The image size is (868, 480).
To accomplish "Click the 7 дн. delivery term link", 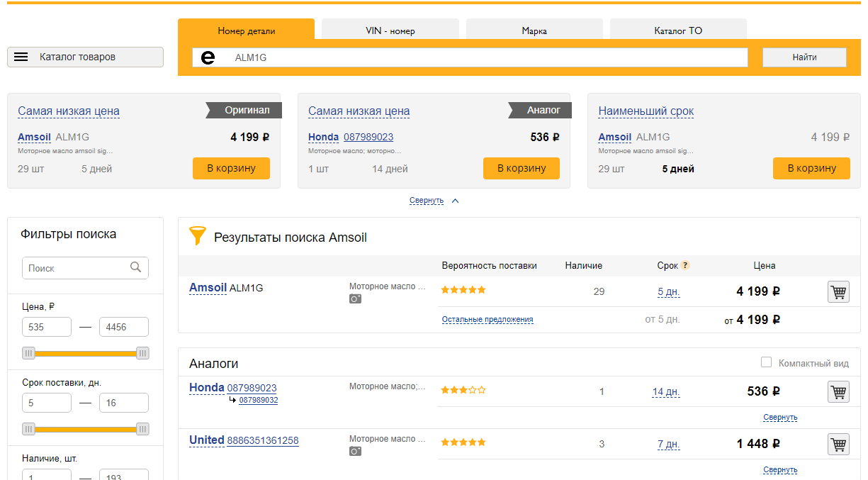I will click(x=669, y=445).
